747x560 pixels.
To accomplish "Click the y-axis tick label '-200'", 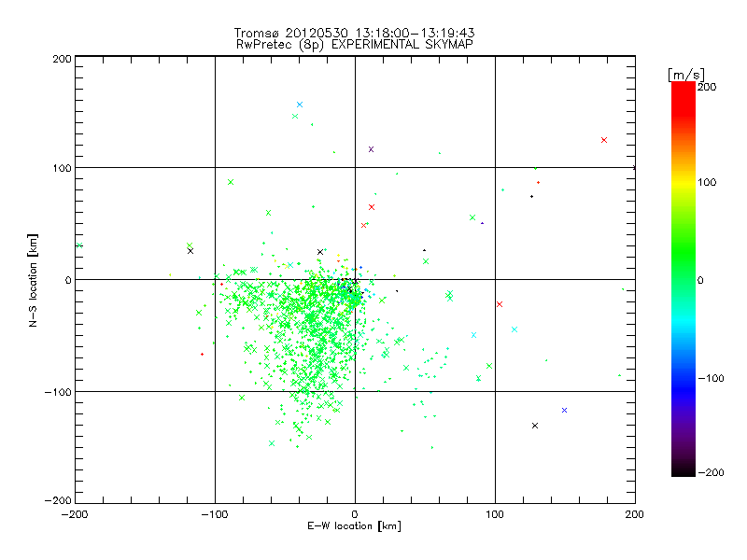I will tap(58, 500).
